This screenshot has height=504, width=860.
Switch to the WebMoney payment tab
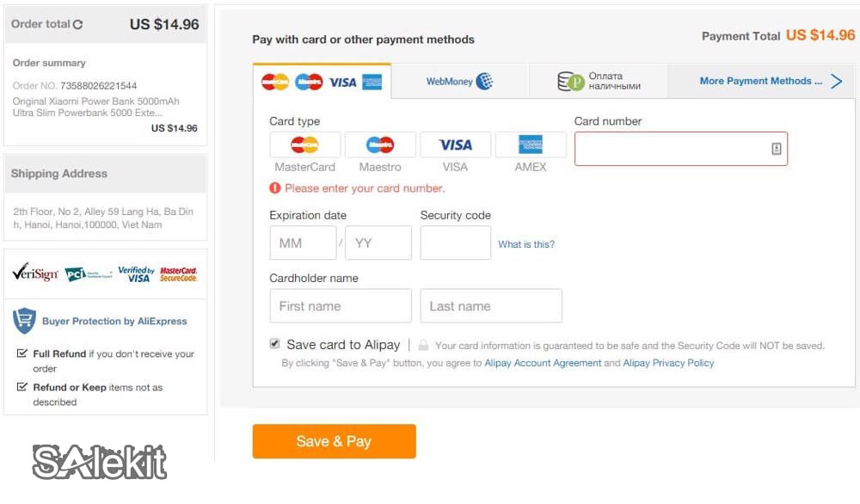pyautogui.click(x=459, y=82)
